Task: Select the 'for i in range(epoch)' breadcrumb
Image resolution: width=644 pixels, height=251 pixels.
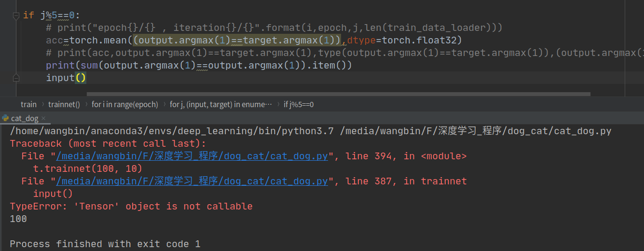Action: pos(125,104)
